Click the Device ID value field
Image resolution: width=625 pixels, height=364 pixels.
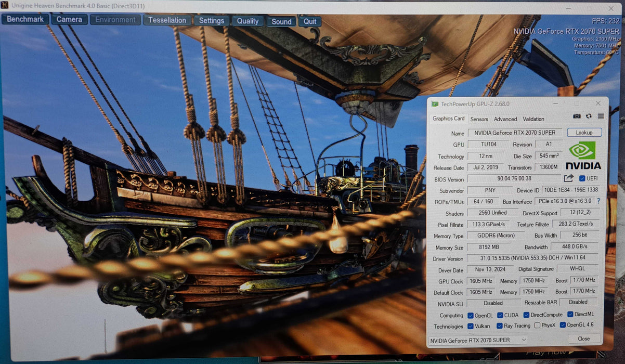pyautogui.click(x=570, y=190)
